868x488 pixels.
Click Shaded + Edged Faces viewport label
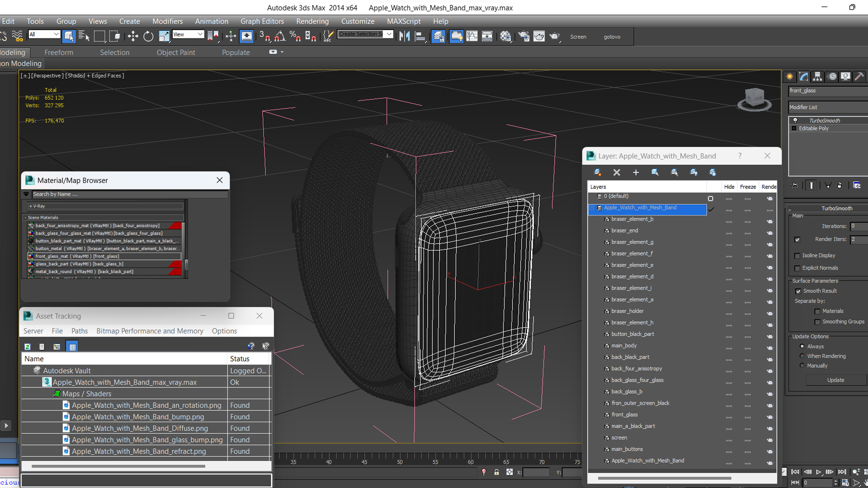pyautogui.click(x=95, y=75)
